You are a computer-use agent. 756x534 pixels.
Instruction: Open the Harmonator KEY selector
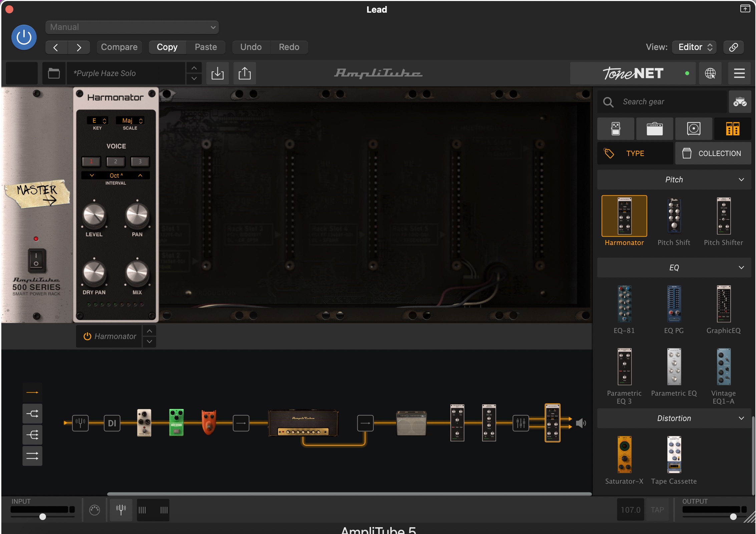coord(97,120)
